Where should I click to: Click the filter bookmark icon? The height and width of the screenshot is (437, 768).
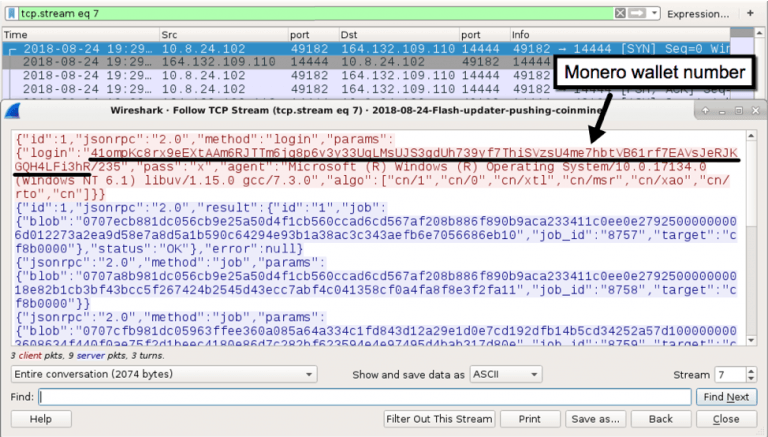pos(11,14)
